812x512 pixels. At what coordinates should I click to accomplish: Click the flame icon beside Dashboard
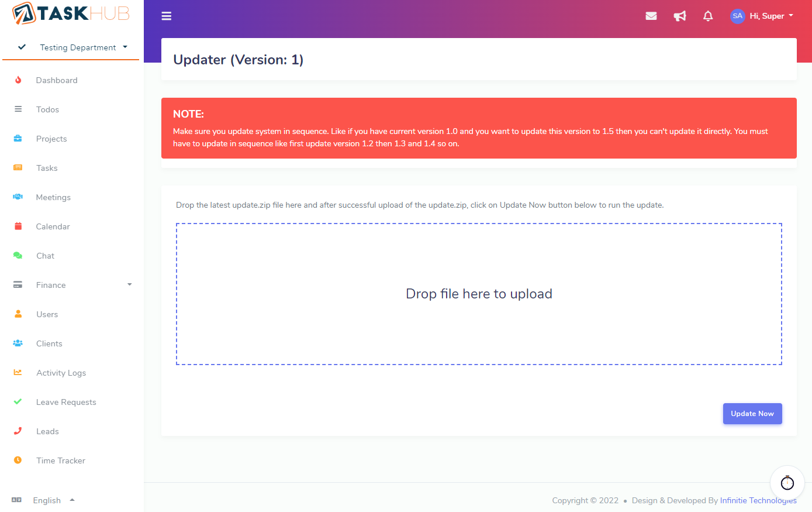point(18,80)
